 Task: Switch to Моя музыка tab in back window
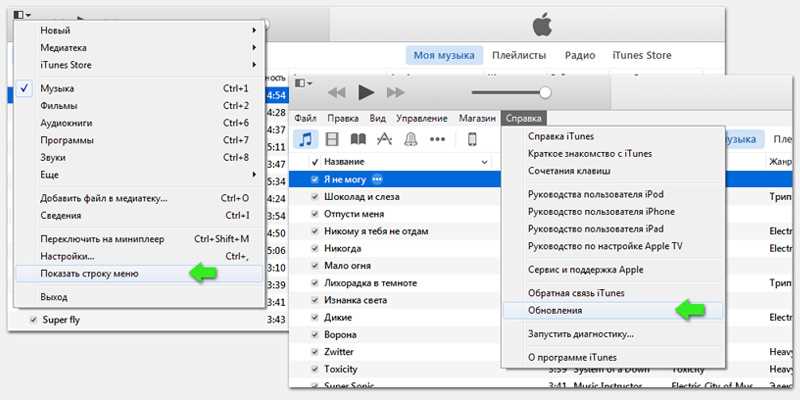click(444, 55)
